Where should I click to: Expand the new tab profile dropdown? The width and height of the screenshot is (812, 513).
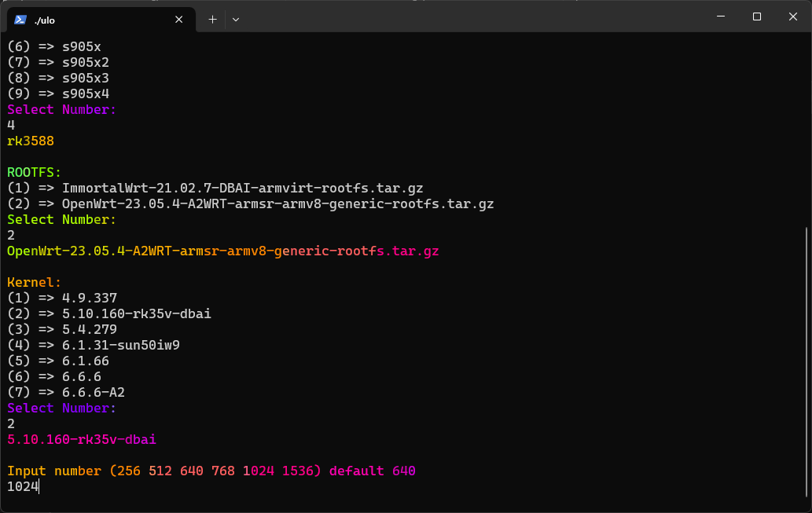point(236,20)
